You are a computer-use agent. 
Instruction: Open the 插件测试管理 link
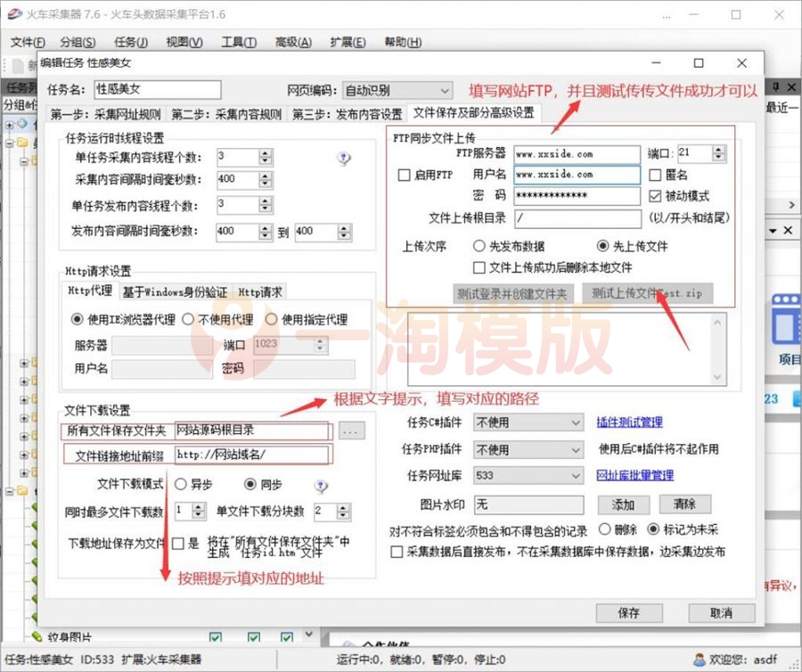click(630, 422)
